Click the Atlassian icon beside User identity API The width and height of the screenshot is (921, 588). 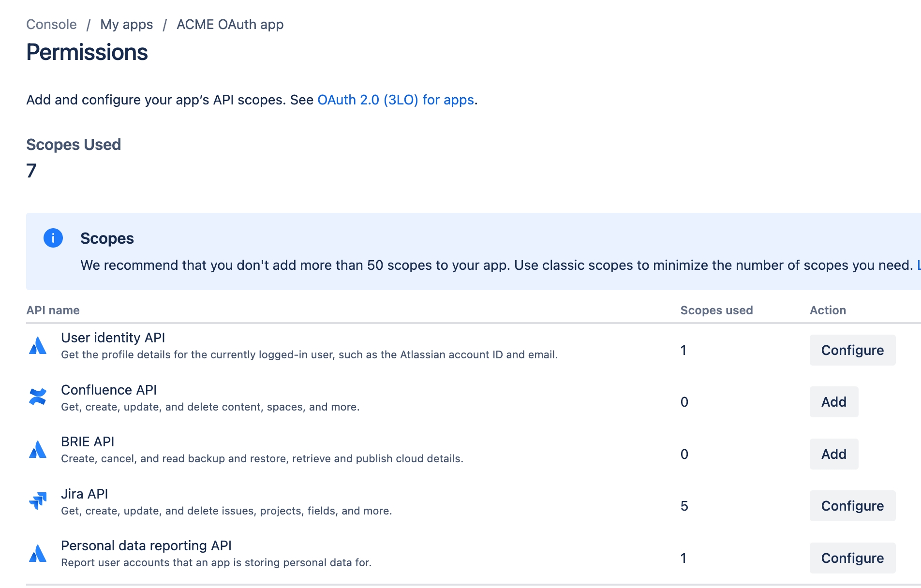(x=38, y=346)
